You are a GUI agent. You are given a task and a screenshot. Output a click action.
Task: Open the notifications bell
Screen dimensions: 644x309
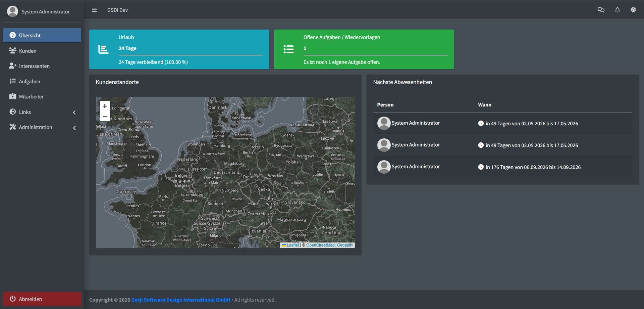point(617,10)
